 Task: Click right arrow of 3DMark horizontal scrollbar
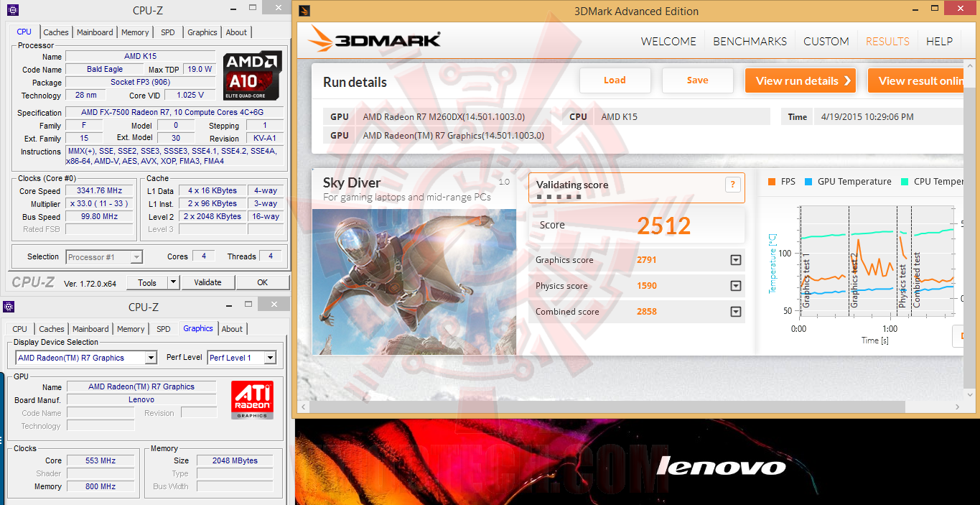click(x=958, y=407)
